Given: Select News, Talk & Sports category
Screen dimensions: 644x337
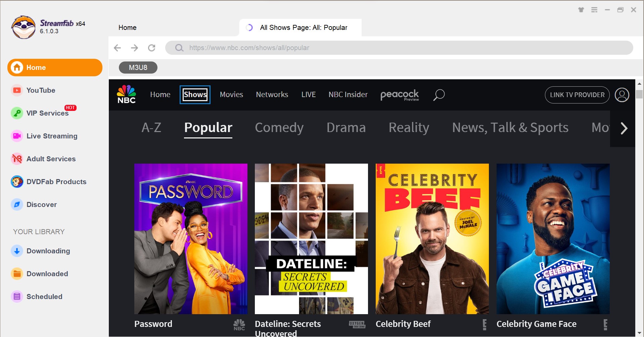Looking at the screenshot, I should tap(510, 128).
